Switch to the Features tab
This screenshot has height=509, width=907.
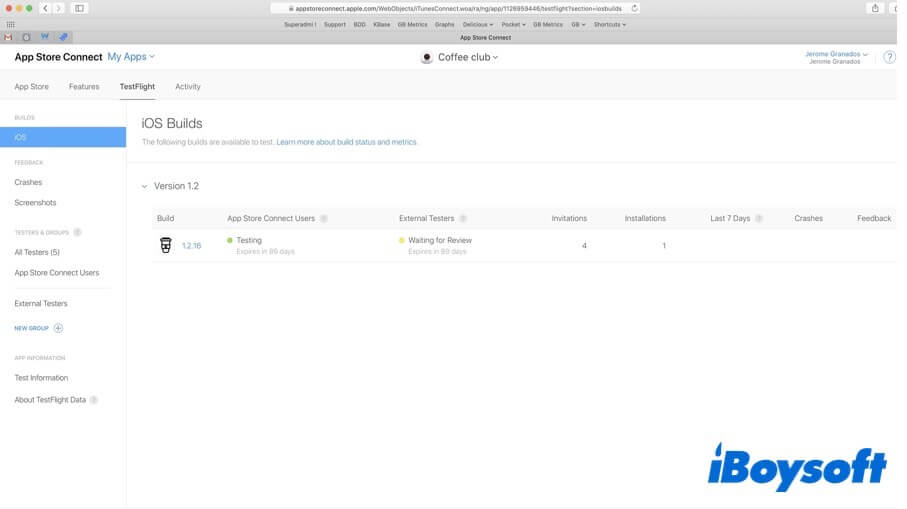[x=84, y=86]
